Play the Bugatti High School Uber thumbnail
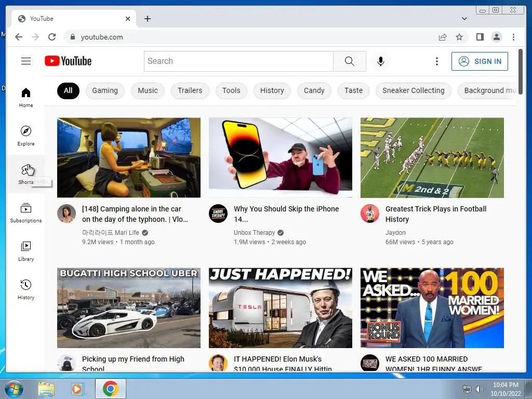 click(129, 308)
